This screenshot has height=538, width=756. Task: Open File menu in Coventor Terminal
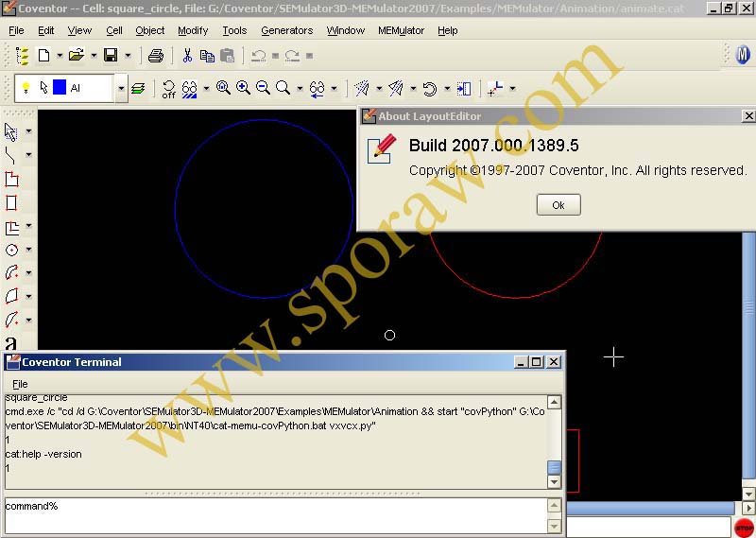coord(20,384)
